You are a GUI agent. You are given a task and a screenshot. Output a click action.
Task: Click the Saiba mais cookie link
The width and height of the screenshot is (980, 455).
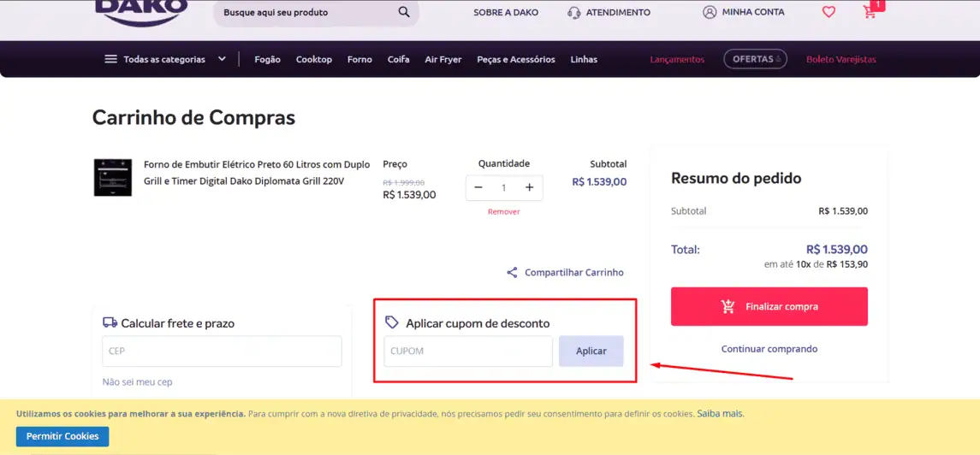[721, 413]
